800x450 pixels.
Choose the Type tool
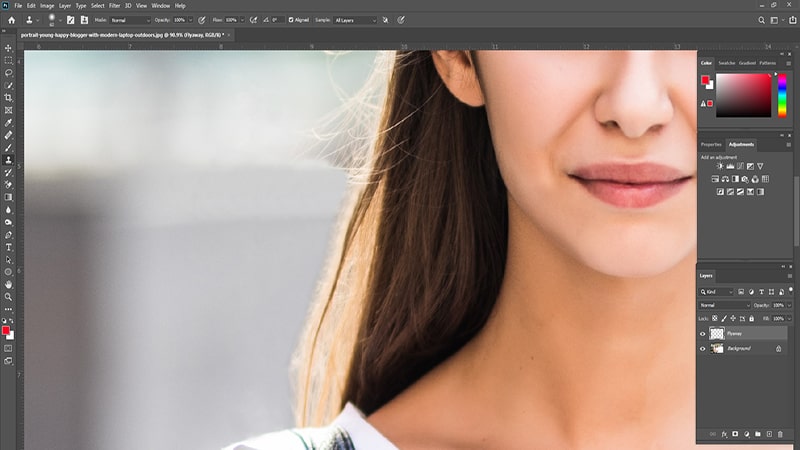pyautogui.click(x=9, y=247)
